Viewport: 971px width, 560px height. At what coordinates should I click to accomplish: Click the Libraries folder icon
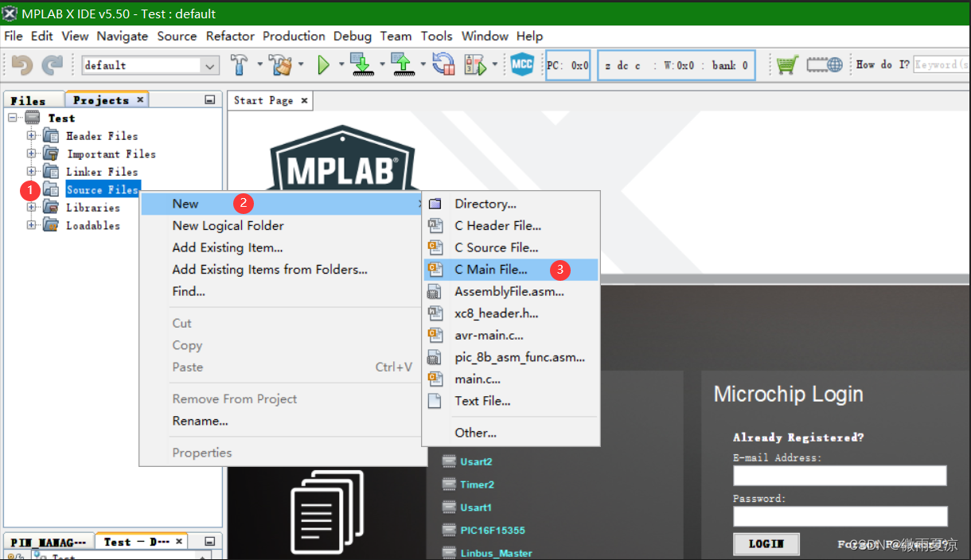pos(51,208)
